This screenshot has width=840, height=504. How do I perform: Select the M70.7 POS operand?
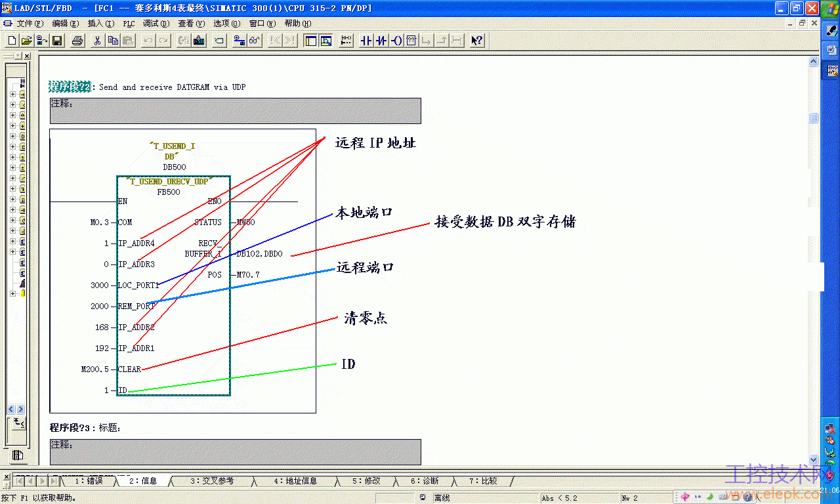click(248, 275)
